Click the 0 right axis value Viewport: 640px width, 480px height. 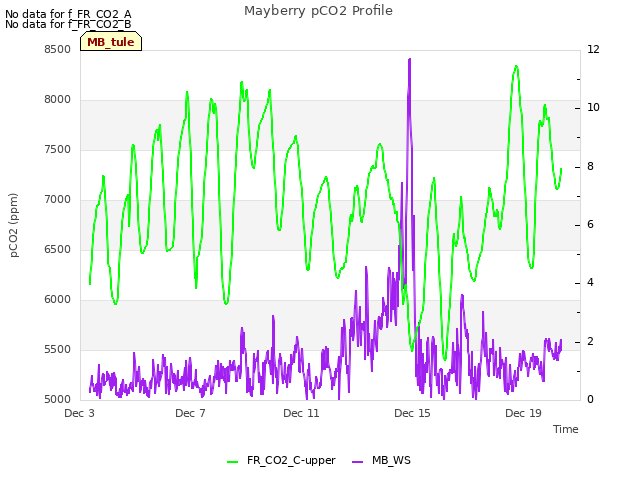(x=590, y=399)
